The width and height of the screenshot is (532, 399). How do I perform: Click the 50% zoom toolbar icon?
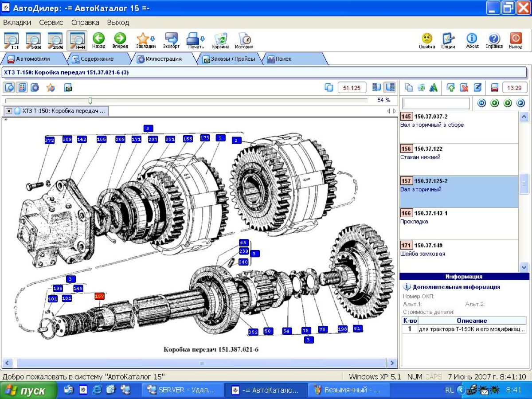coord(34,40)
